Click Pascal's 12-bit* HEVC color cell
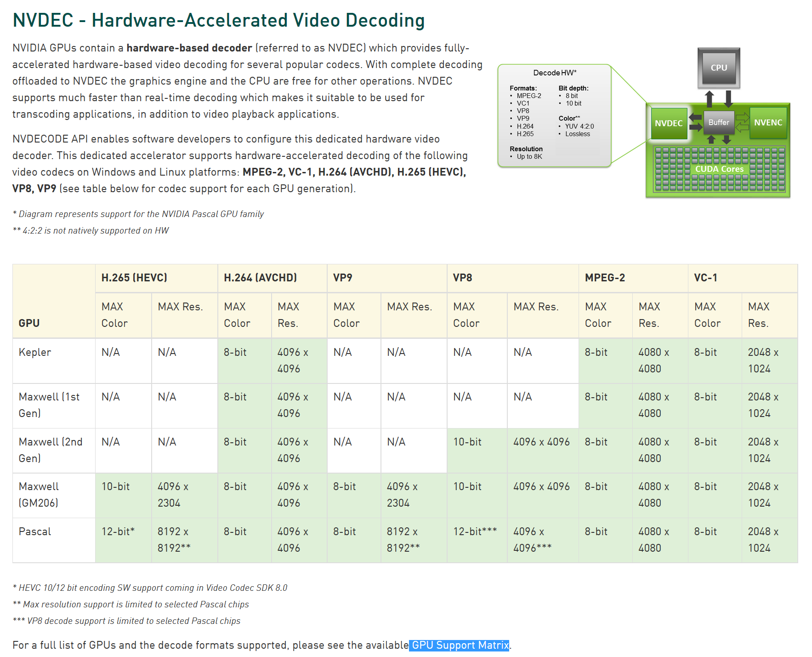Image resolution: width=812 pixels, height=657 pixels. tap(123, 540)
